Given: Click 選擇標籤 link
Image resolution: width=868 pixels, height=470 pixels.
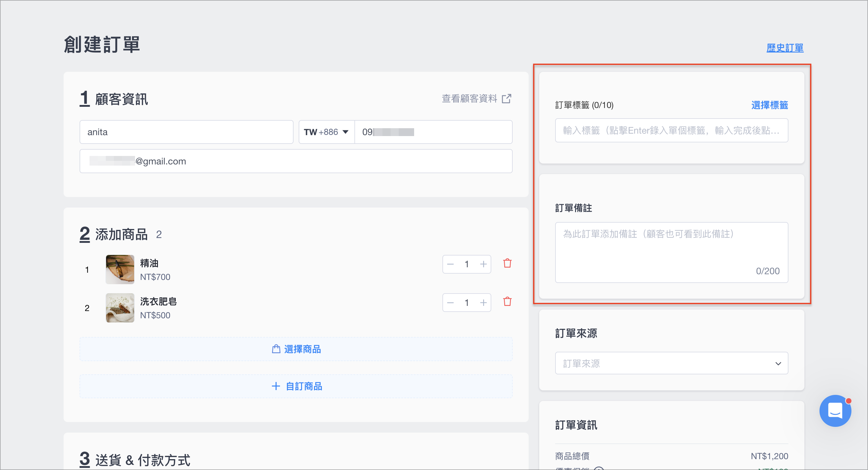Looking at the screenshot, I should pos(769,105).
